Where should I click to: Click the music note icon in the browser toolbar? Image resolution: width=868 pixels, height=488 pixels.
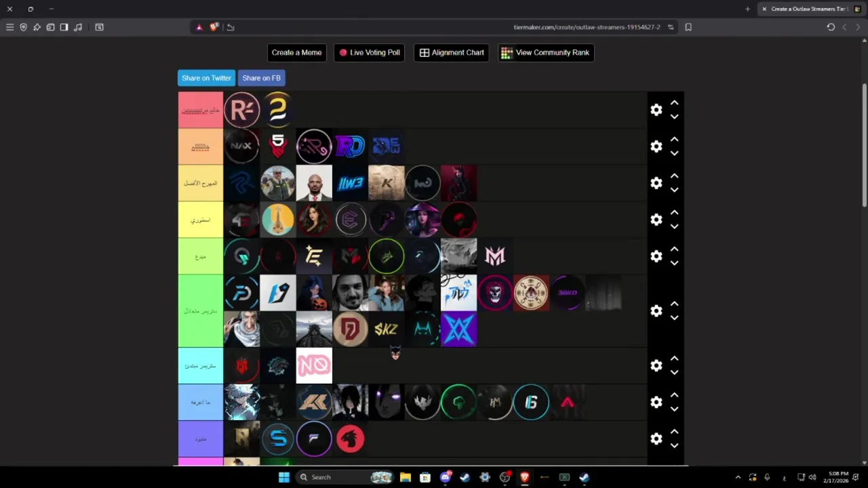78,27
